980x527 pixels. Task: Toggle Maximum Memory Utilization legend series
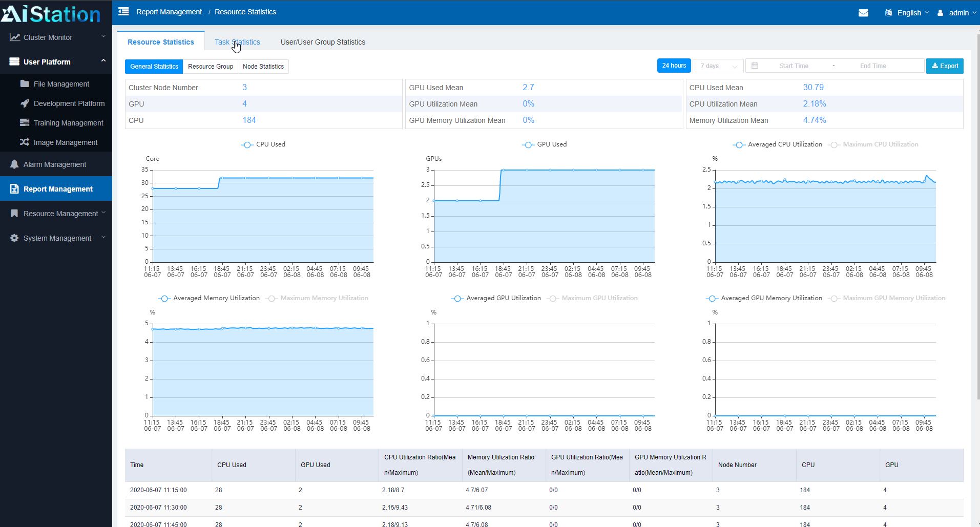323,298
